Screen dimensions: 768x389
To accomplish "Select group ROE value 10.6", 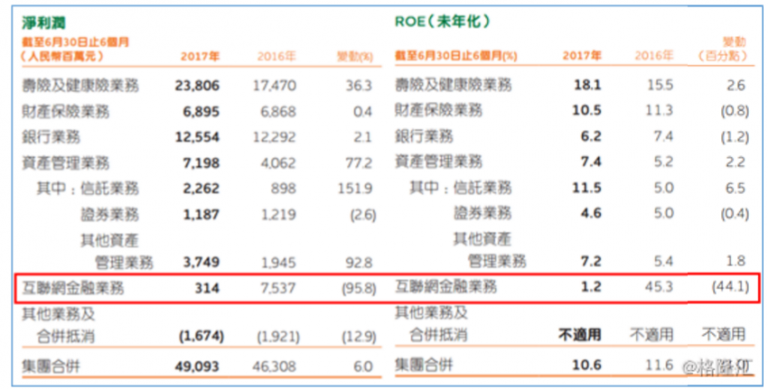I will tap(587, 365).
